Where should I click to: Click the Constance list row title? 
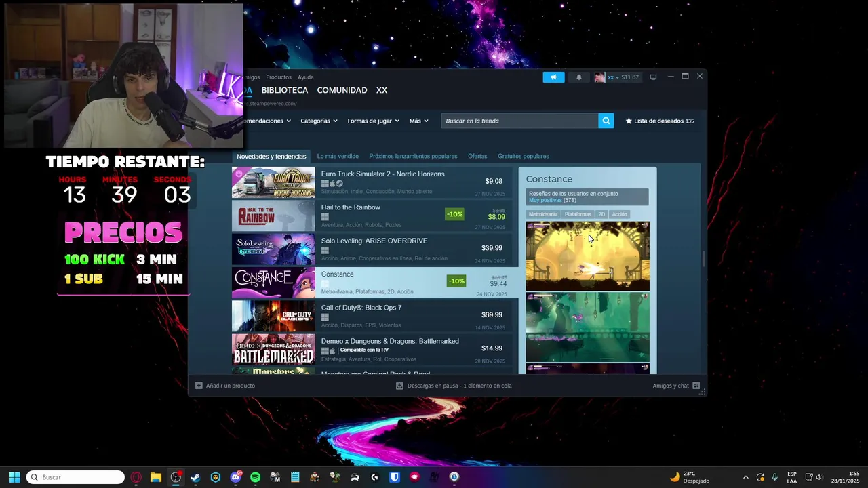(x=338, y=274)
